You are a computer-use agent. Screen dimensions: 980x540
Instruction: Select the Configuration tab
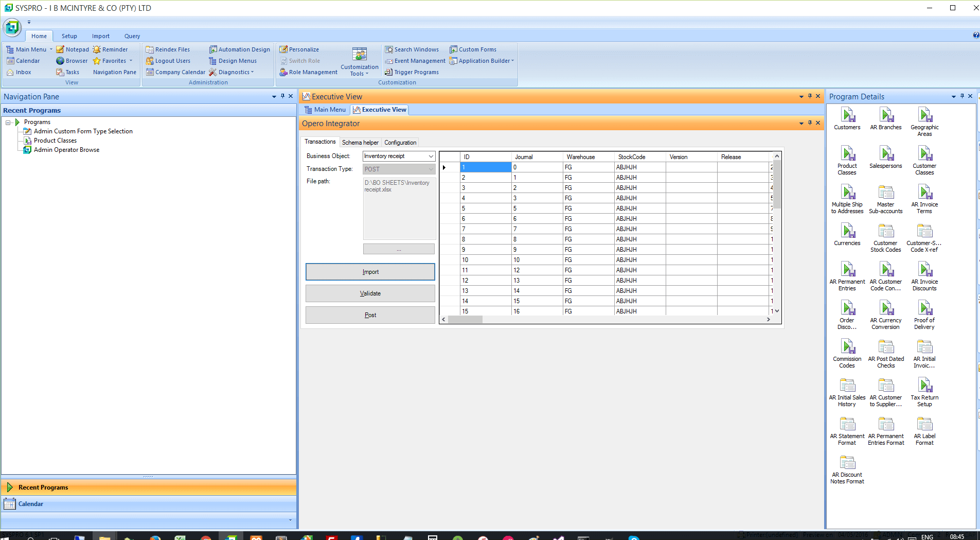click(x=400, y=143)
